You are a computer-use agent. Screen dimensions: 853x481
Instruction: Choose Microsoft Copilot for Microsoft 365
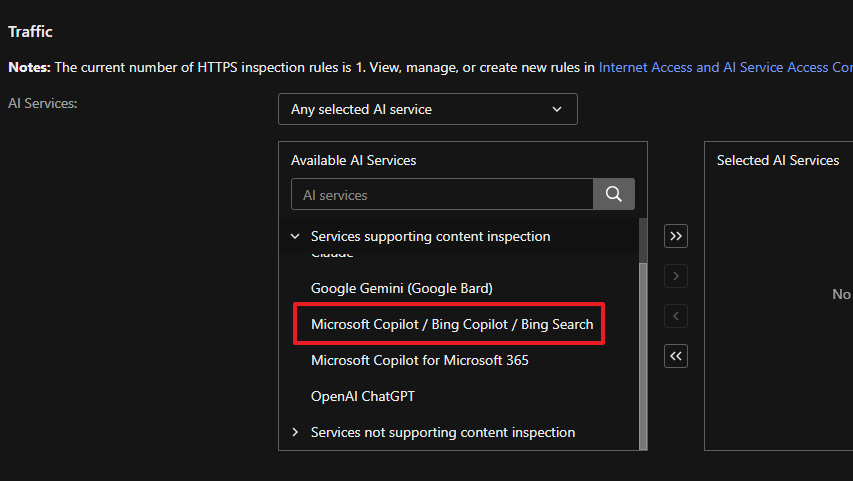tap(419, 360)
